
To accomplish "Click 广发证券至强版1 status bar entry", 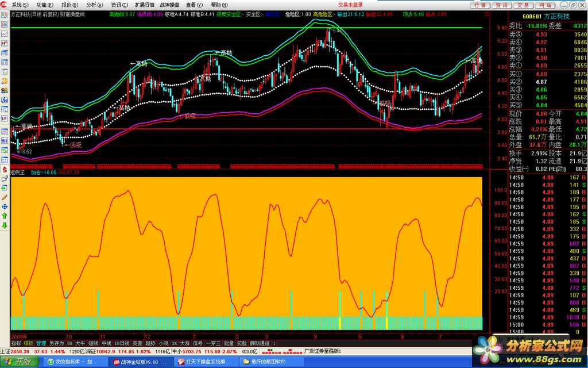I will point(323,351).
